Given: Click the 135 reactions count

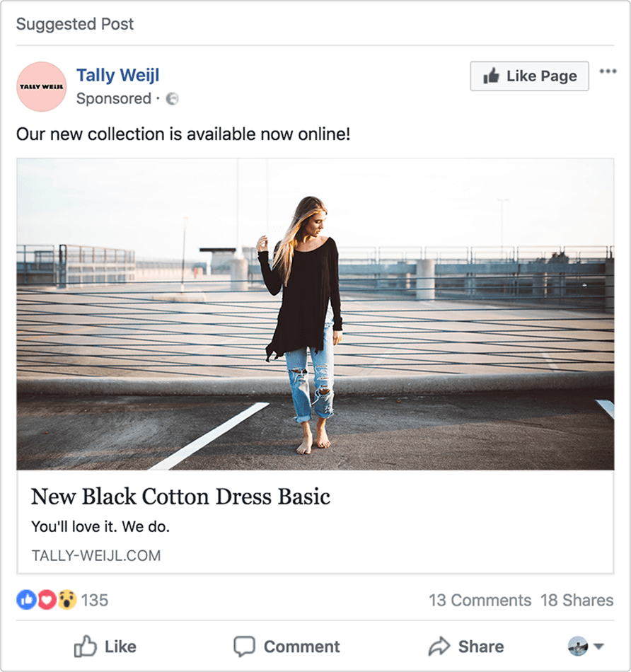Looking at the screenshot, I should (94, 600).
